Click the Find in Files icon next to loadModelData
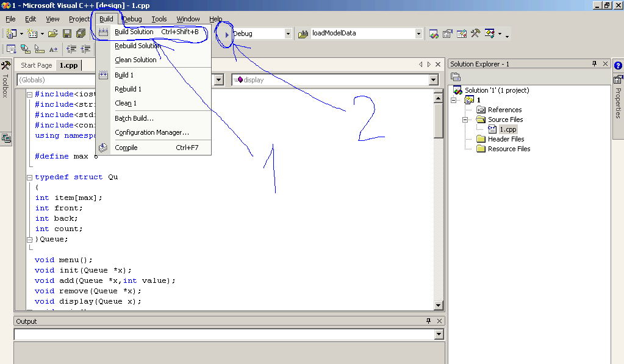The image size is (624, 364). click(303, 34)
